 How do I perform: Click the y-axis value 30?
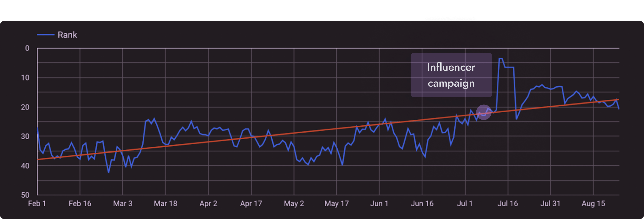pos(25,136)
